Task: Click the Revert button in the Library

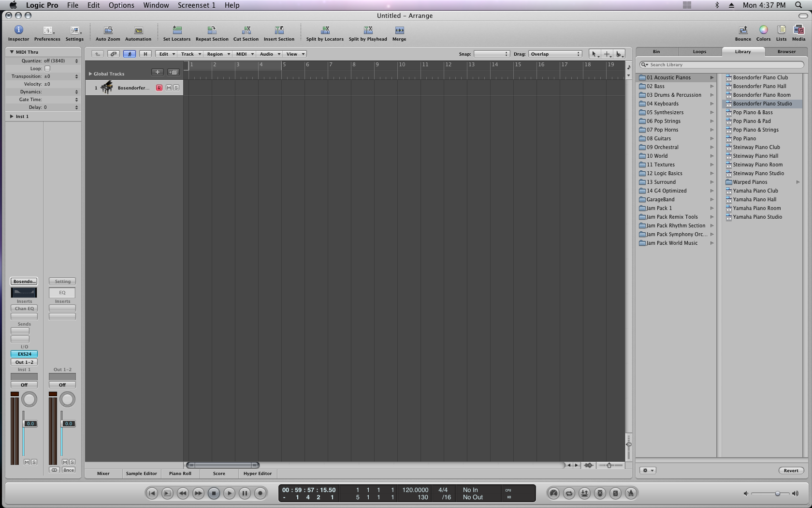Action: click(x=791, y=471)
